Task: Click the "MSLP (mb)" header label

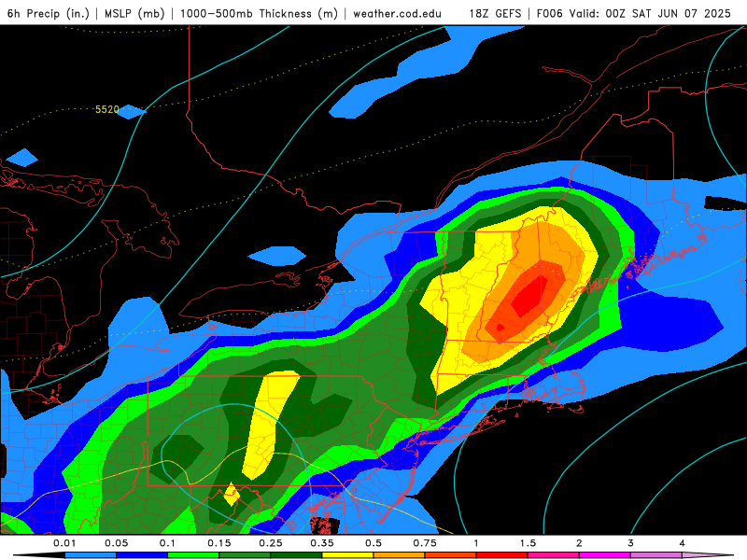Action: point(134,13)
